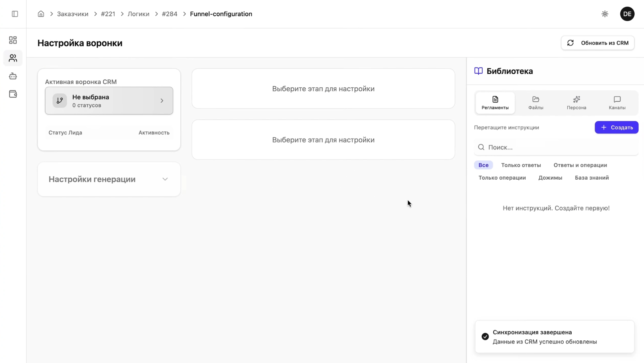Open the Каналы tab
The height and width of the screenshot is (363, 644).
[617, 103]
